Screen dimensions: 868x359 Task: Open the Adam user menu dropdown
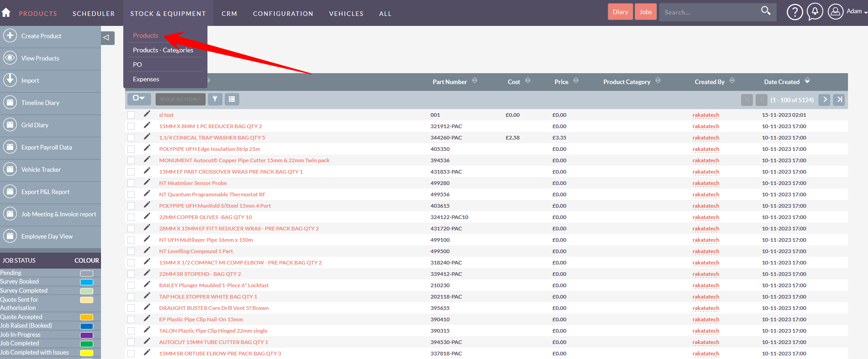coord(857,11)
